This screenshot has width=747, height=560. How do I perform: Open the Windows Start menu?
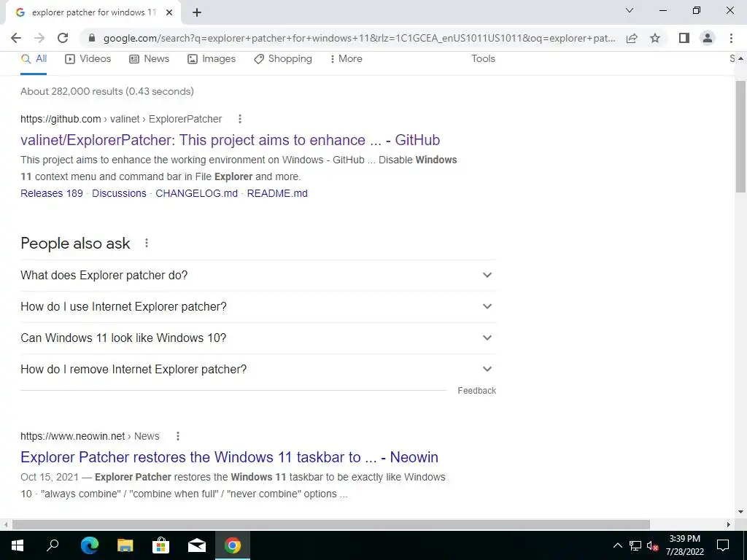point(18,545)
